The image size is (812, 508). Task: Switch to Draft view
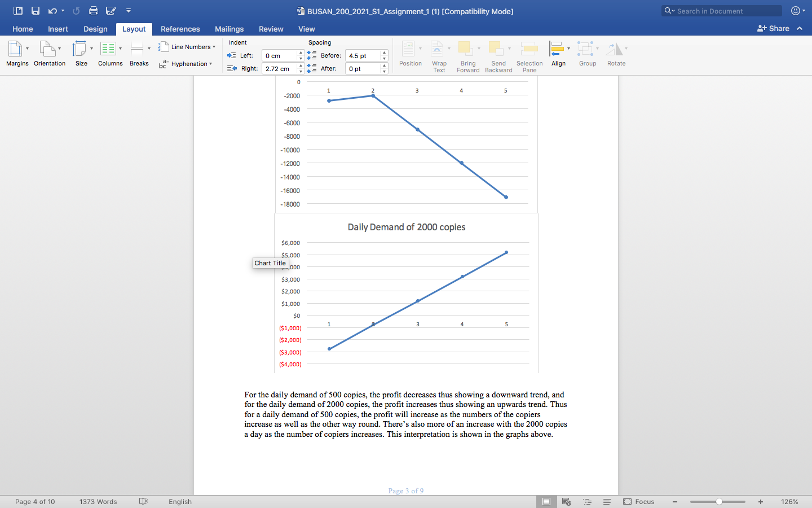[x=607, y=501]
